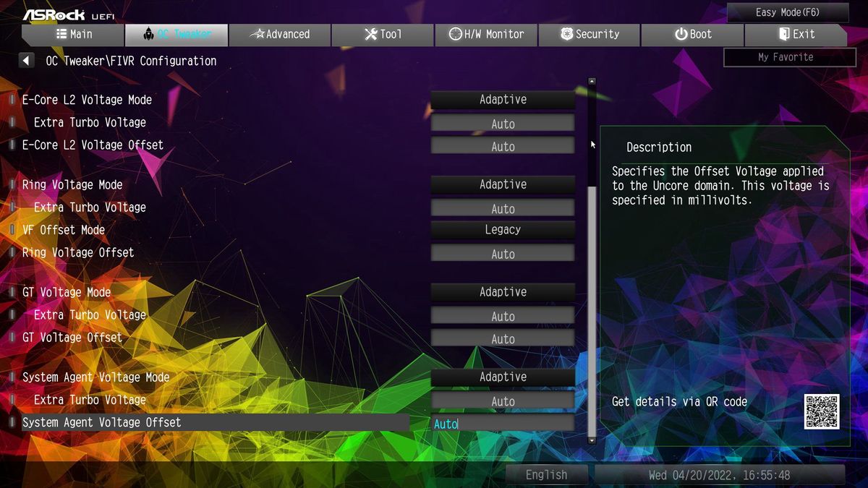Open the H/W Monitor tab
Viewport: 868px width, 488px height.
pyautogui.click(x=486, y=34)
